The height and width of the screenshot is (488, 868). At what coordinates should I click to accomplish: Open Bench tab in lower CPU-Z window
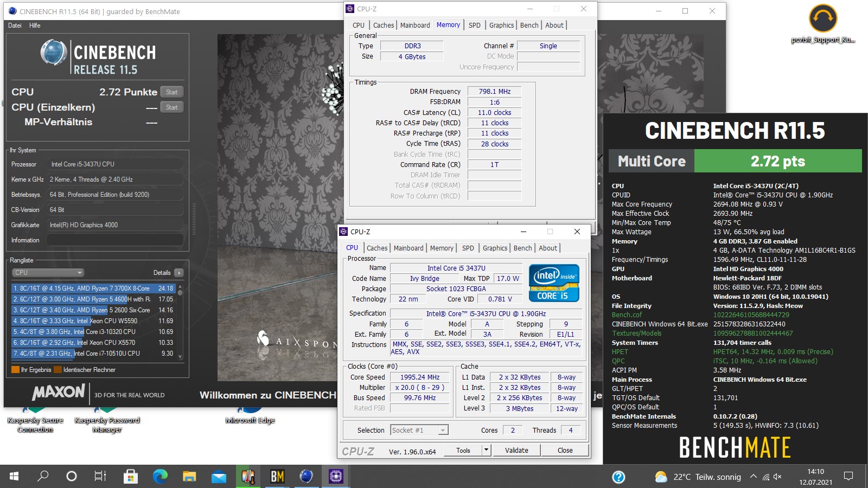[x=523, y=248]
